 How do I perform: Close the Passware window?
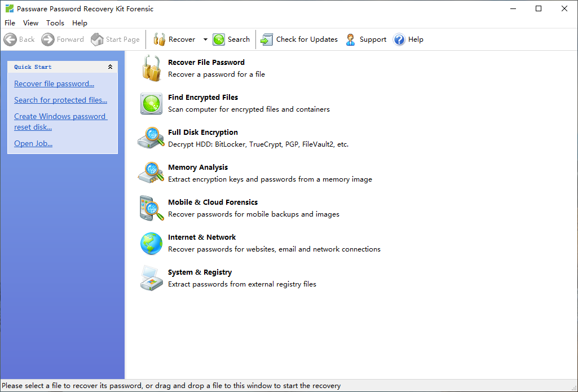pyautogui.click(x=564, y=8)
